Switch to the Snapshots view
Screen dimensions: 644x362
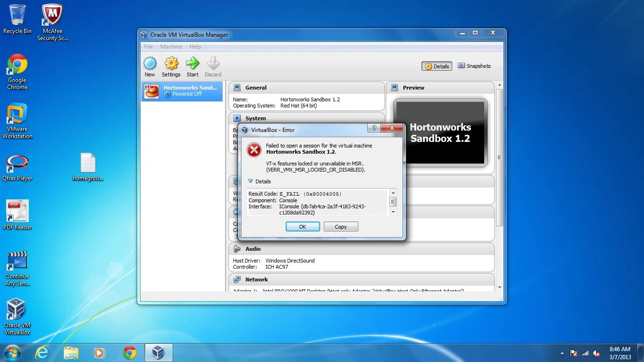(474, 66)
